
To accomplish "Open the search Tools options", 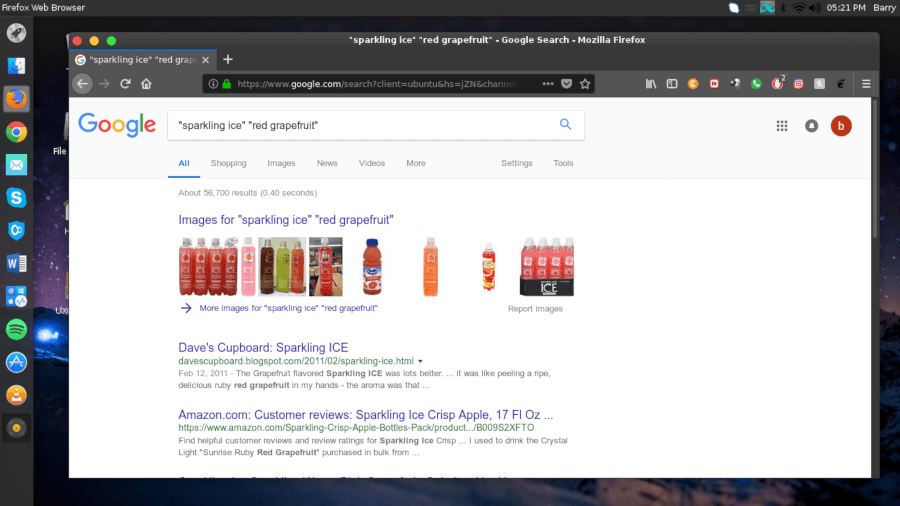I will point(563,163).
